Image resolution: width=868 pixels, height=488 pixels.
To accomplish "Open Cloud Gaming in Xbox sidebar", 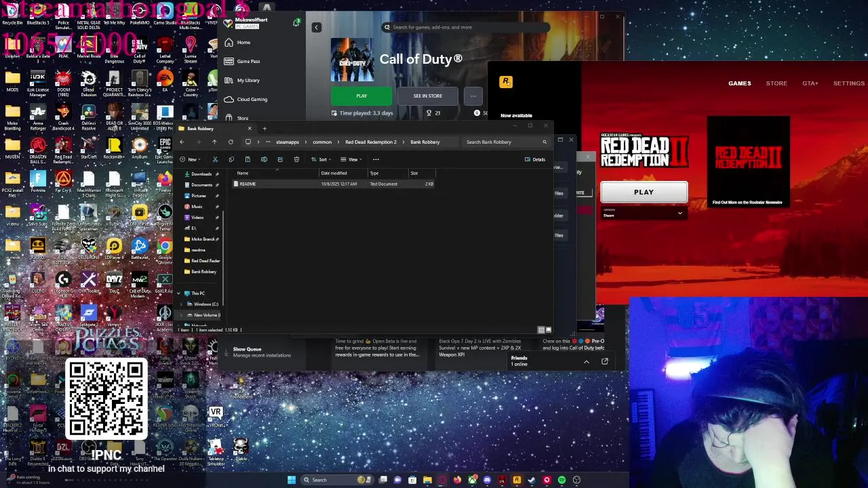I will (x=252, y=99).
